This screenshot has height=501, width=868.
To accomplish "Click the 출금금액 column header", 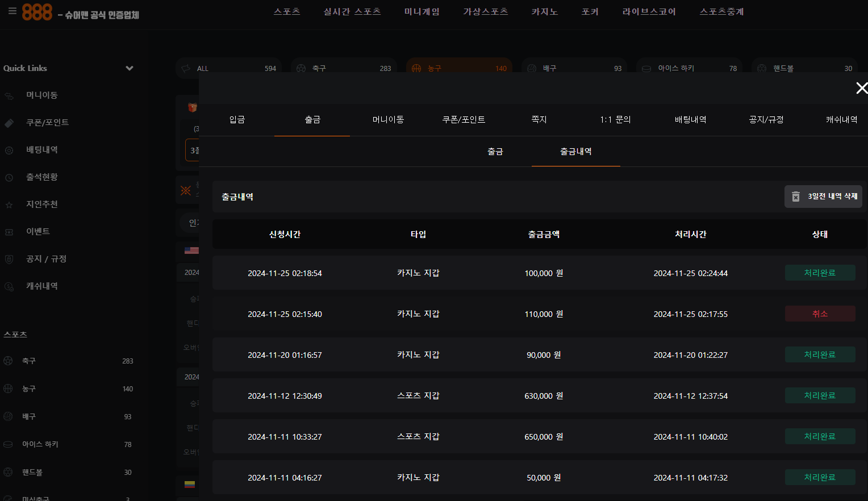I will coord(544,235).
